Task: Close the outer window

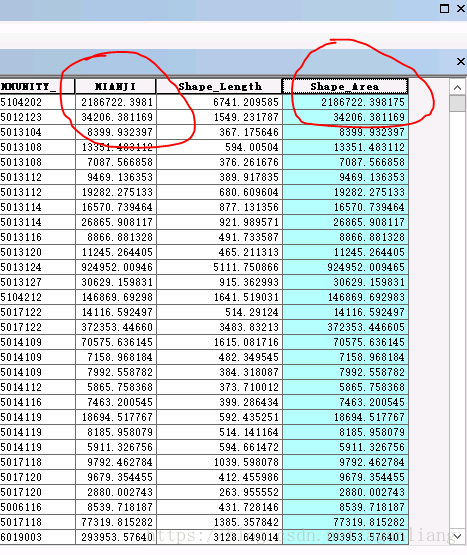Action: coord(461,8)
